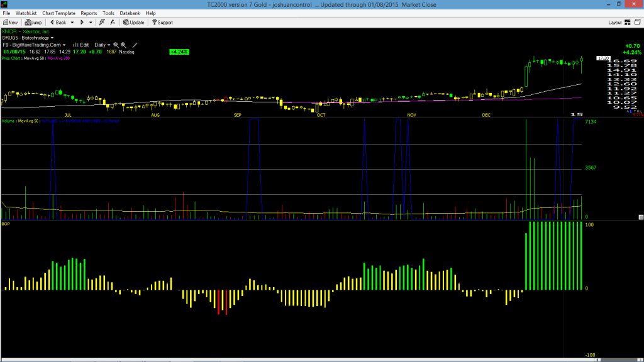
Task: Click the TC2000 application icon in title bar
Action: (4, 4)
